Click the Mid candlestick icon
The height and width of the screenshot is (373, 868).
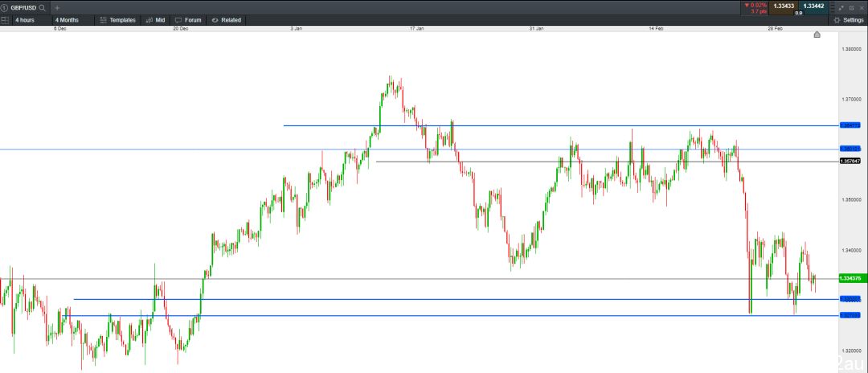pos(149,20)
